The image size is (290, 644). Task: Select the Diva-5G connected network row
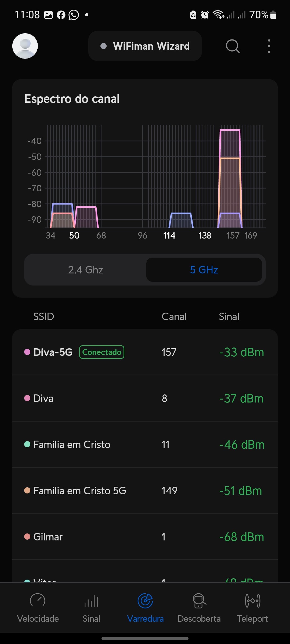(x=145, y=352)
